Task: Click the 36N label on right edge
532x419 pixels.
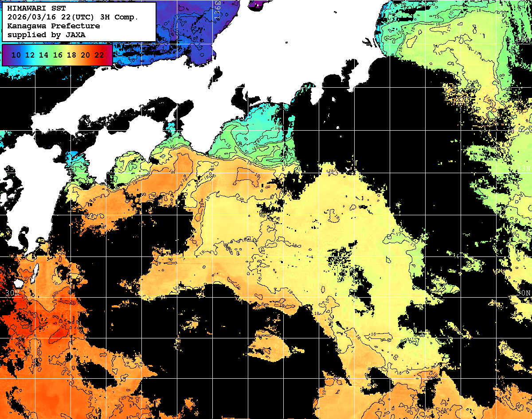Action: pos(524,40)
